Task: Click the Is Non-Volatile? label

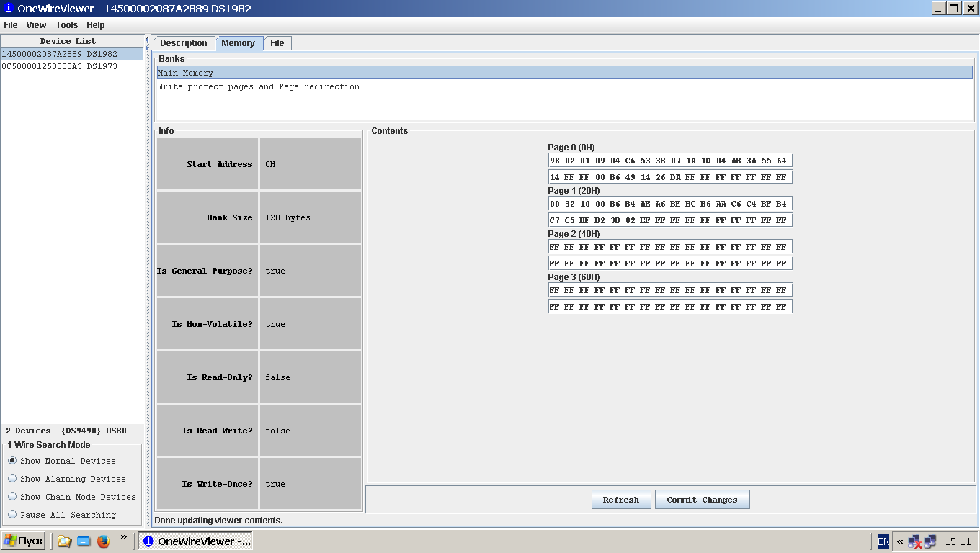Action: tap(208, 324)
